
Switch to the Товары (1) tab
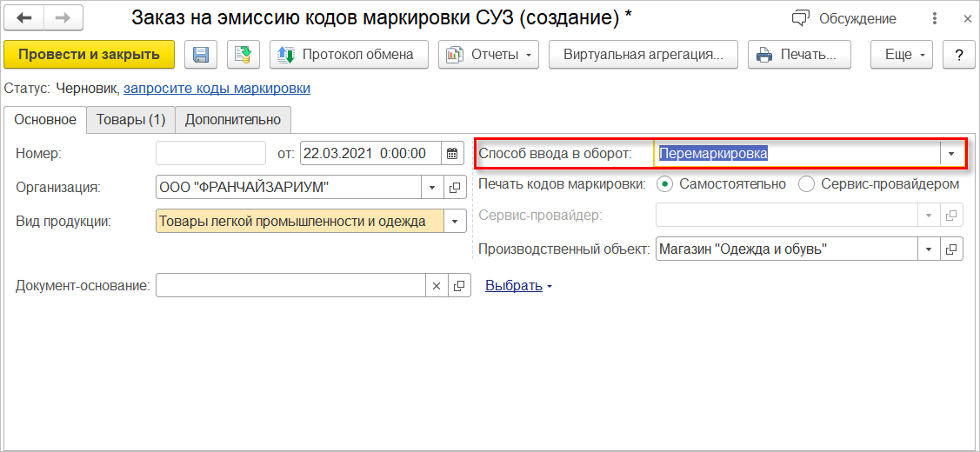point(130,120)
